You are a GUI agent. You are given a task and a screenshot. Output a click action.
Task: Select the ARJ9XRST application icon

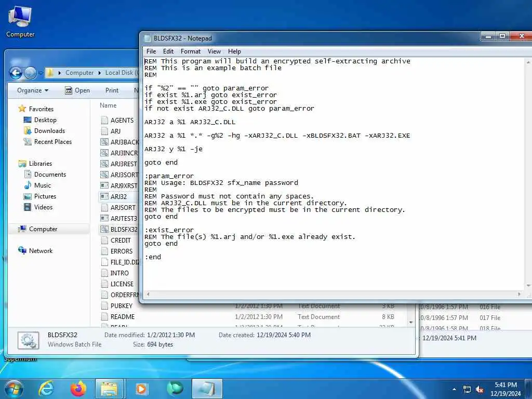[x=104, y=185]
